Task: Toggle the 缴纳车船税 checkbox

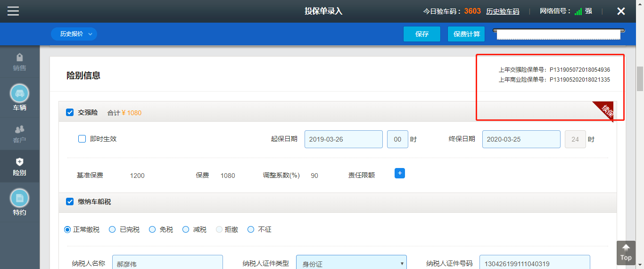Action: click(x=70, y=202)
